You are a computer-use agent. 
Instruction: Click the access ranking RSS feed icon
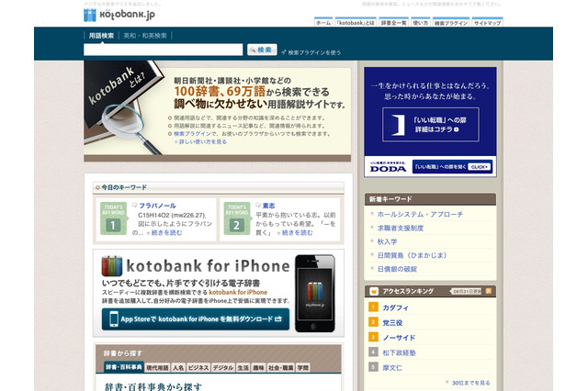point(489,291)
